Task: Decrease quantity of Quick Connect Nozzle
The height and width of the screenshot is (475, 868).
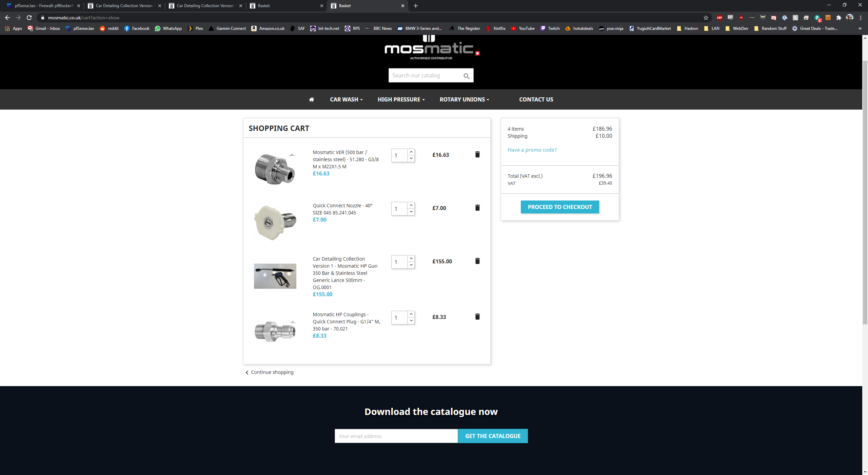Action: [411, 212]
